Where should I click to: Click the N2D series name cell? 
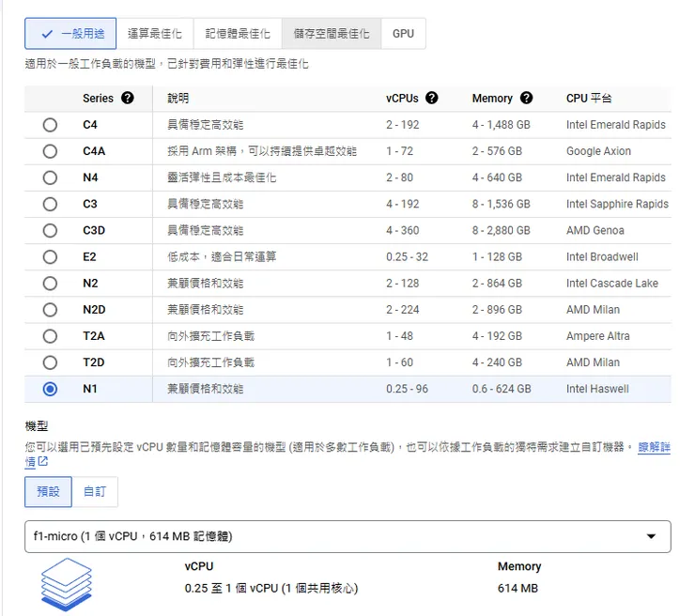click(x=94, y=310)
